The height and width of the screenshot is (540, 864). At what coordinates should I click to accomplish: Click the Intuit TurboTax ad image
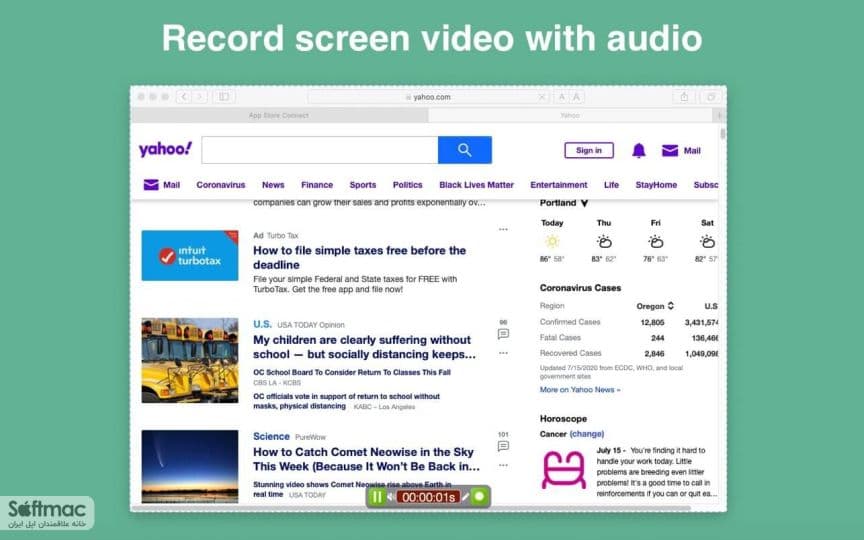click(x=190, y=256)
